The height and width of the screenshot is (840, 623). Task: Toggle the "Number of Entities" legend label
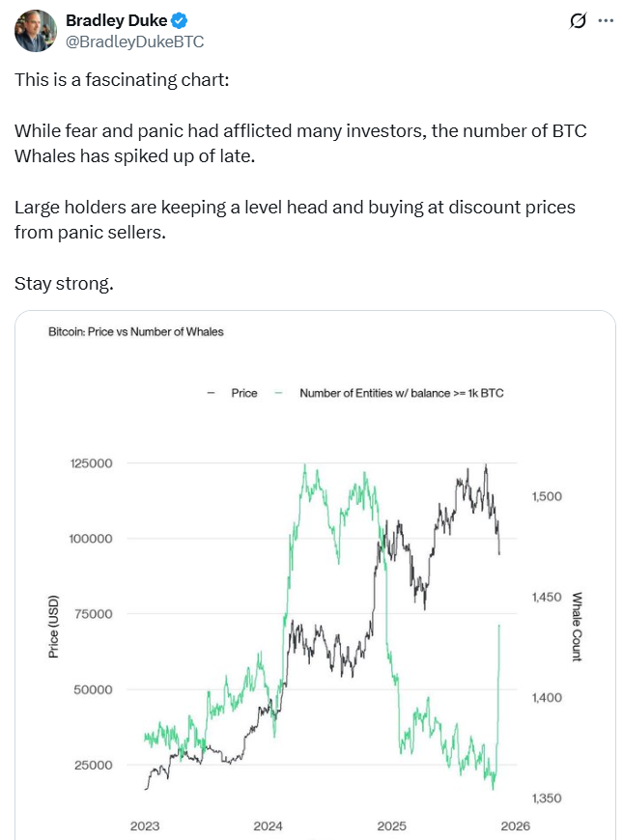[402, 393]
